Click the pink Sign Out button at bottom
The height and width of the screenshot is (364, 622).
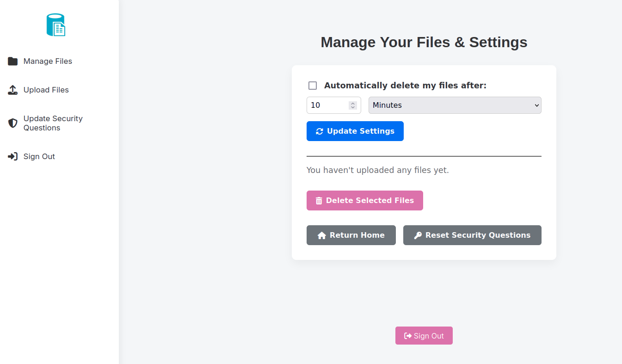pos(424,336)
